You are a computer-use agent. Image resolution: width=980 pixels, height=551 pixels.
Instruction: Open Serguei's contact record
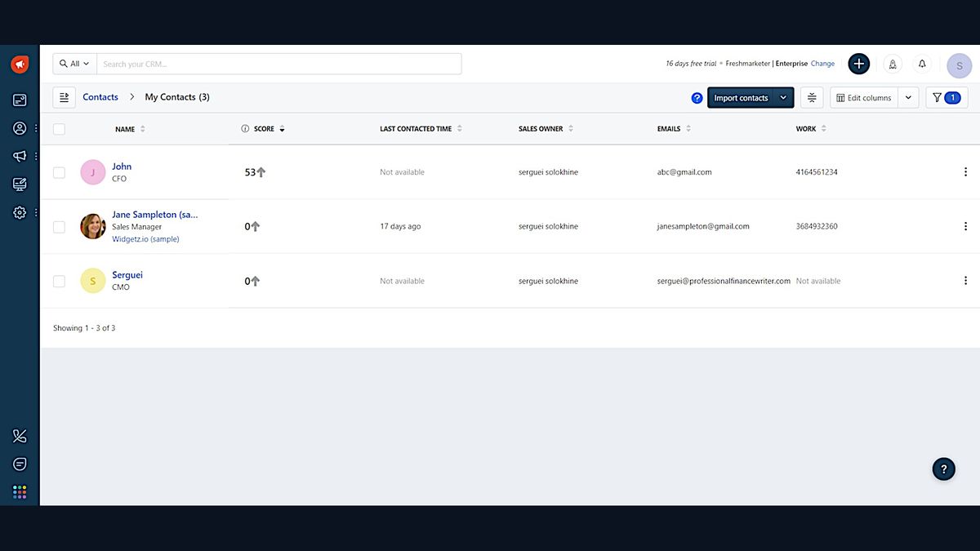click(x=127, y=275)
